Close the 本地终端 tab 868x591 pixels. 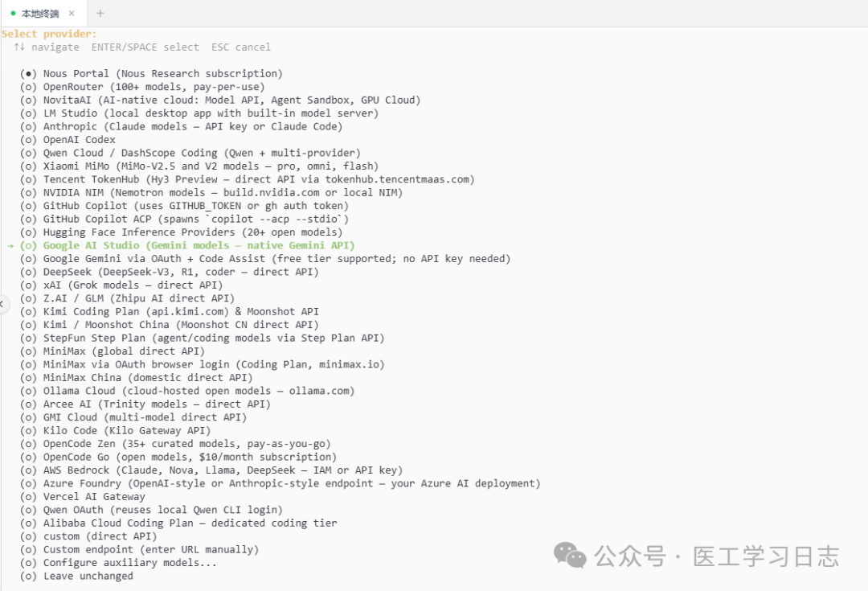coord(72,14)
